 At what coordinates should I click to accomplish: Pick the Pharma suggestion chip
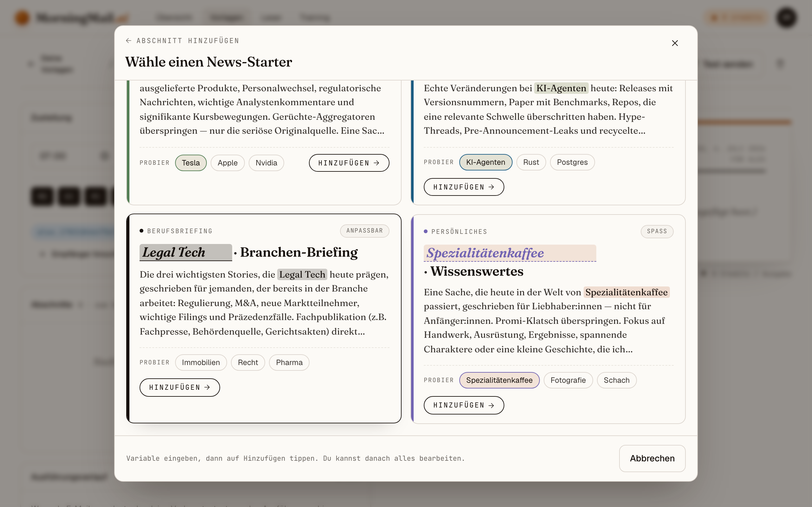point(289,362)
